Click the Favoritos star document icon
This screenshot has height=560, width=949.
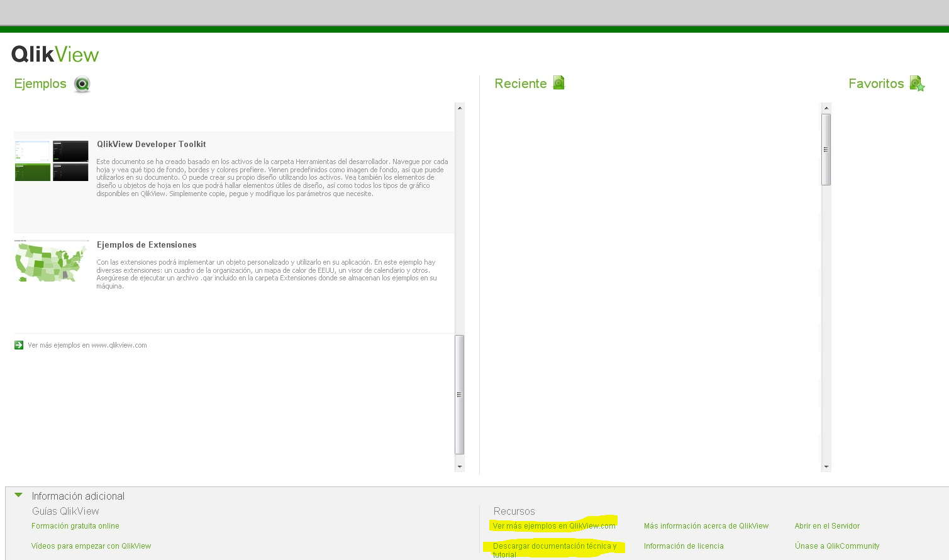point(917,84)
